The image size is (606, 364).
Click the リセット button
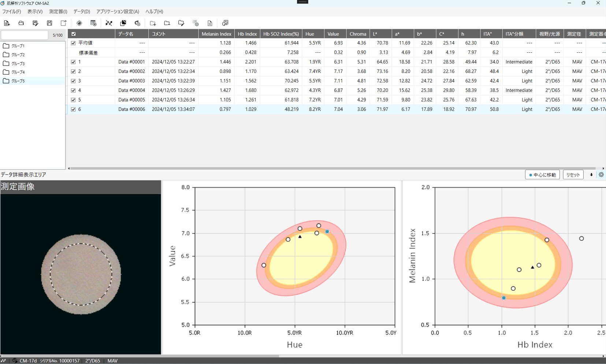573,175
